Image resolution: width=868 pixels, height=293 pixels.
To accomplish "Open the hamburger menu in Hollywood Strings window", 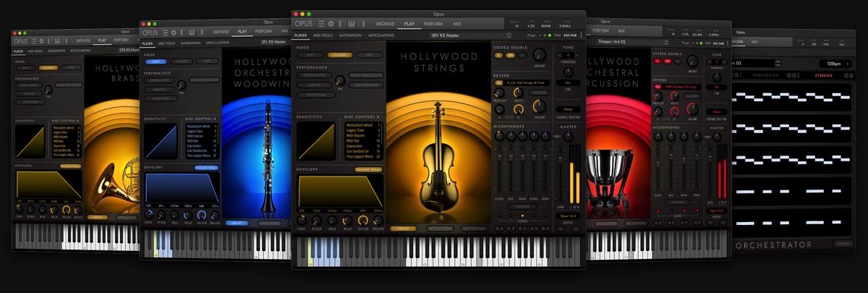I will point(320,24).
